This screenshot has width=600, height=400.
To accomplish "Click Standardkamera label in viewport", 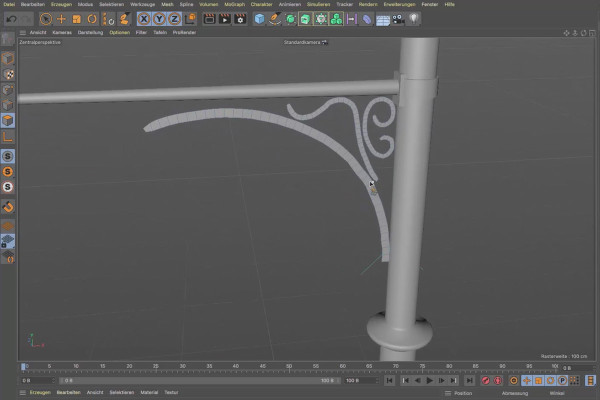I will [x=302, y=42].
